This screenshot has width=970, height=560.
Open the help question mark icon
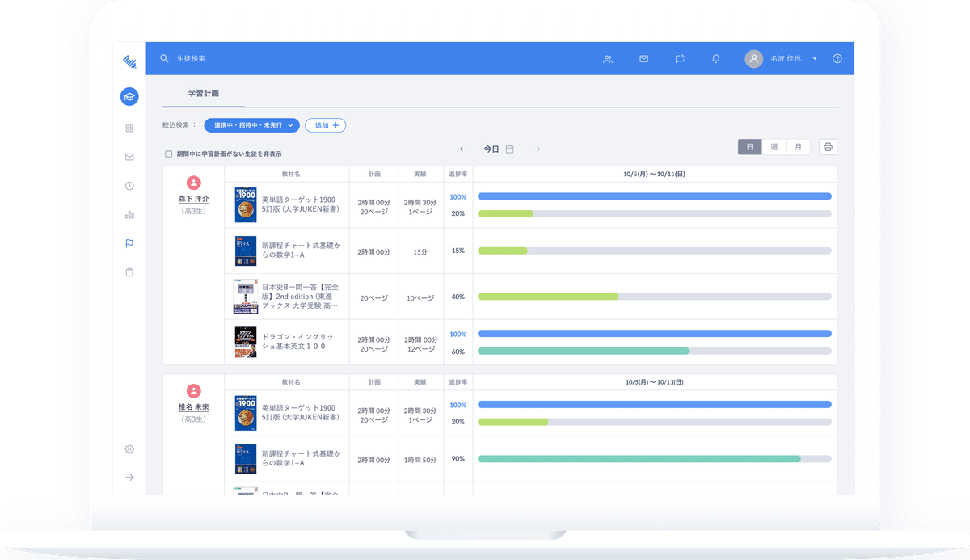[837, 59]
